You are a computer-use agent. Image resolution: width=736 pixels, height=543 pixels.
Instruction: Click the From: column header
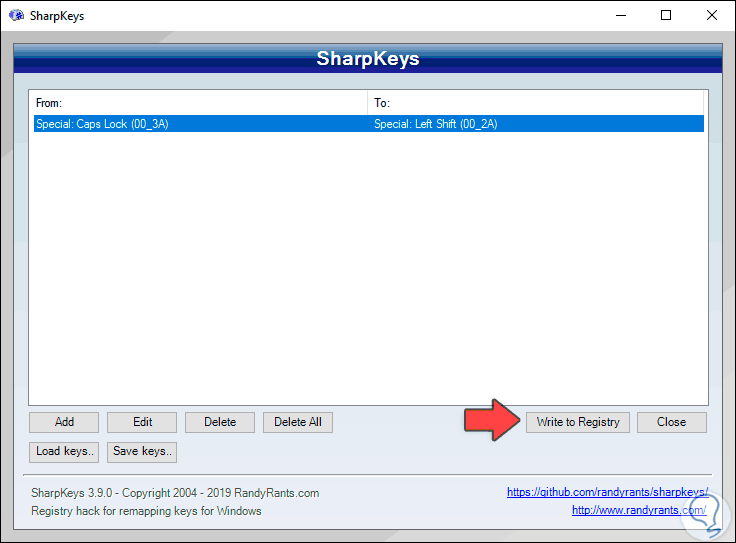click(200, 103)
